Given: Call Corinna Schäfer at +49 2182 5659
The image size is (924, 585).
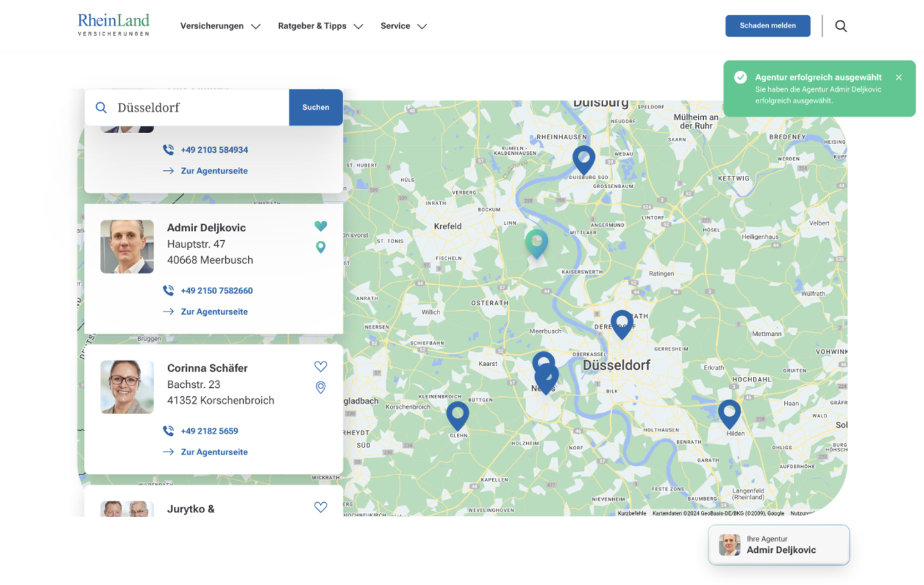Looking at the screenshot, I should coord(209,431).
